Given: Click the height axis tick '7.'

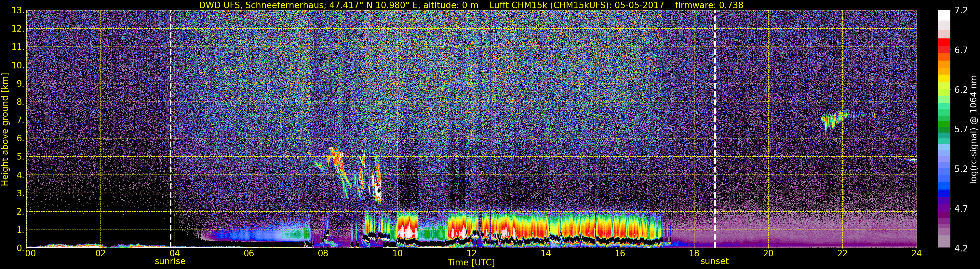Looking at the screenshot, I should tap(20, 120).
